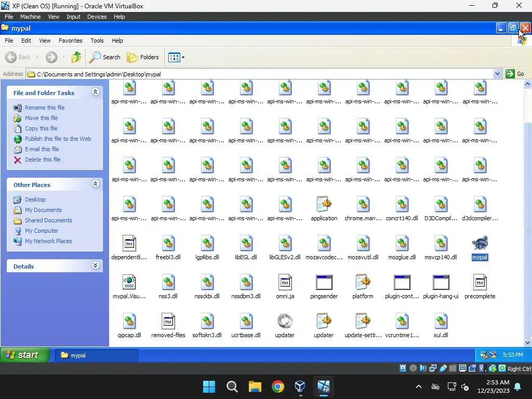
Task: Show hidden icons in host system tray
Action: (x=419, y=387)
